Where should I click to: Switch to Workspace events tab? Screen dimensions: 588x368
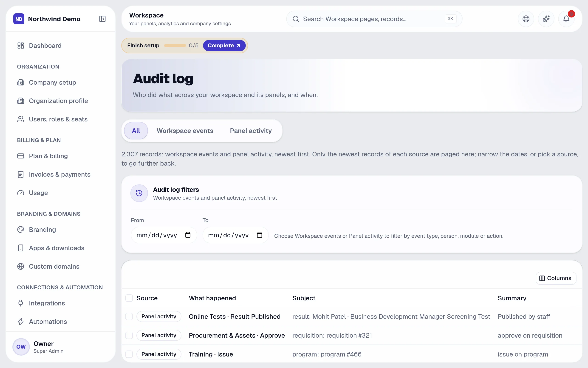(185, 131)
